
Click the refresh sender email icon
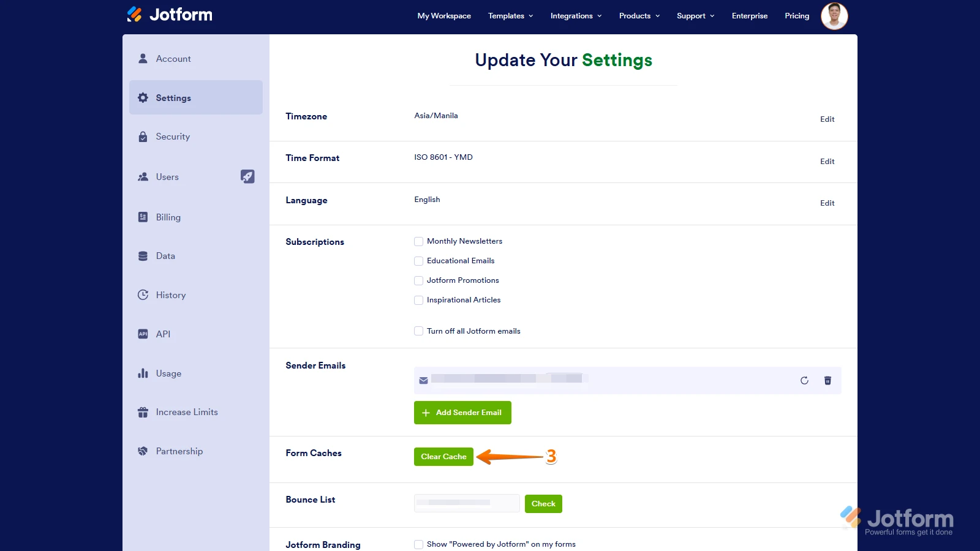(804, 380)
